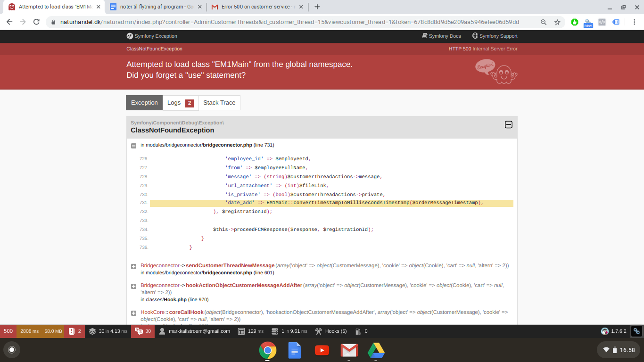Collapse the ClassNotFoundException block
644x362 pixels.
tap(509, 125)
